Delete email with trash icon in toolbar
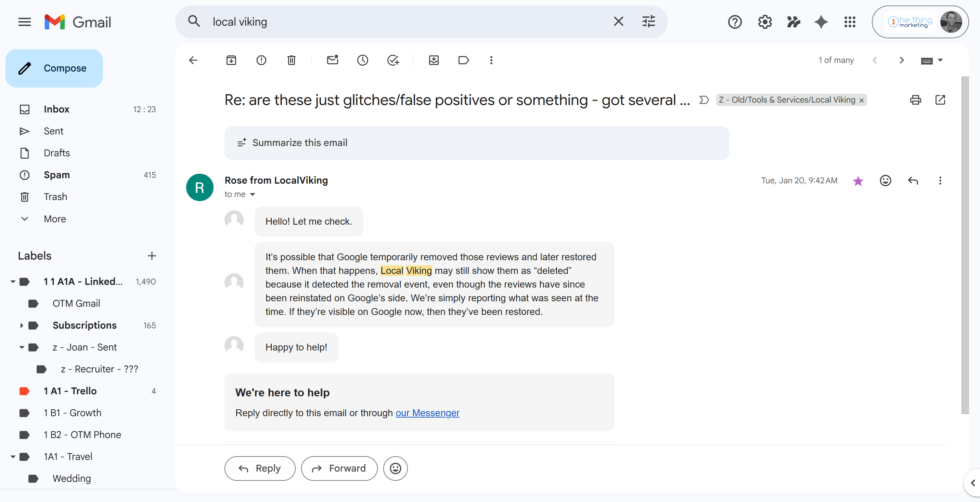This screenshot has height=502, width=980. [x=292, y=60]
